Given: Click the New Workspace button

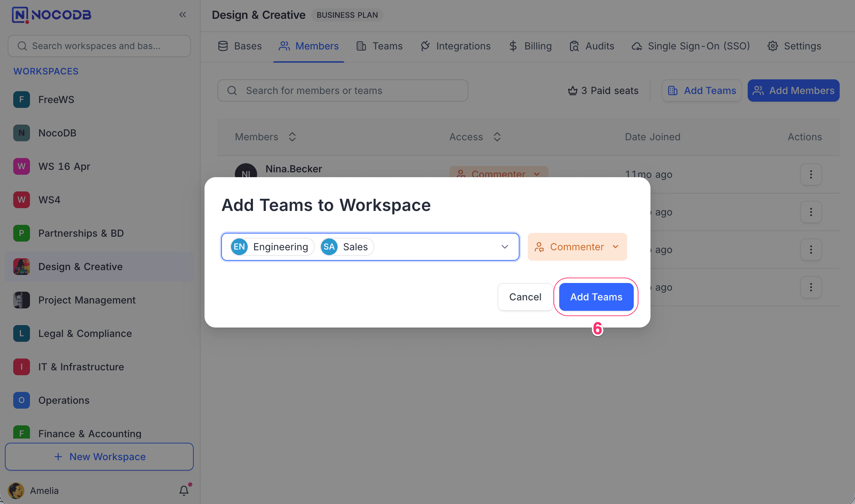Looking at the screenshot, I should coord(99,457).
